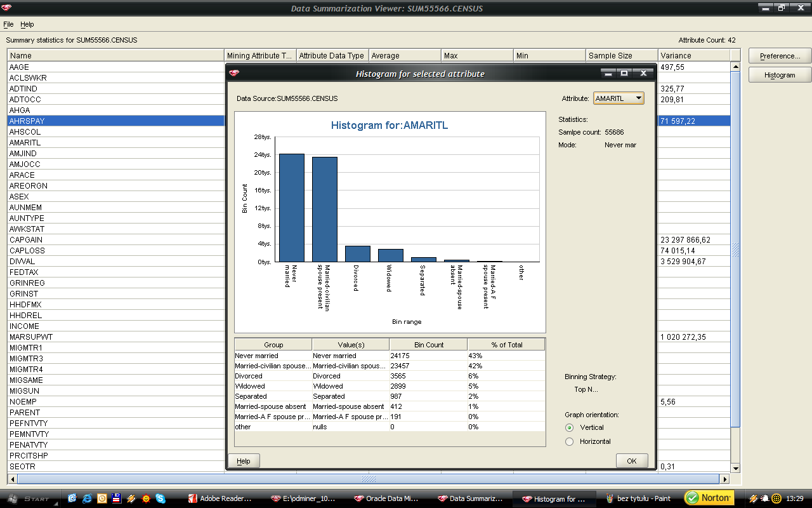Select the MARSUPWT attribute row
812x508 pixels.
(116, 337)
